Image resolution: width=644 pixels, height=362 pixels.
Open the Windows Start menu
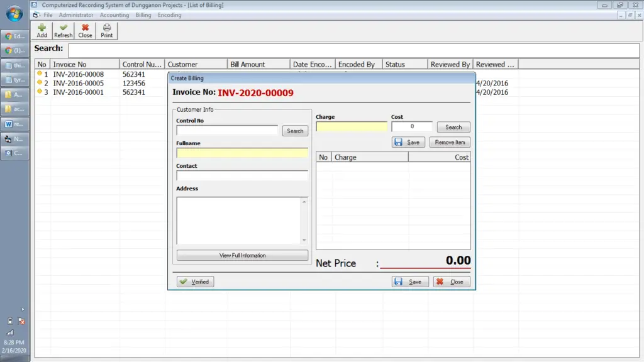13,13
